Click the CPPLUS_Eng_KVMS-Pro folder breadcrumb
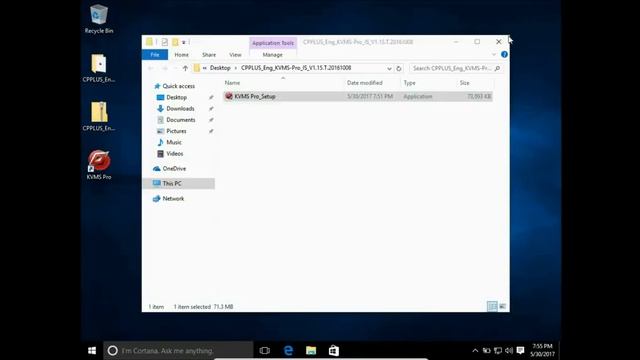This screenshot has height=360, width=640. (x=296, y=68)
